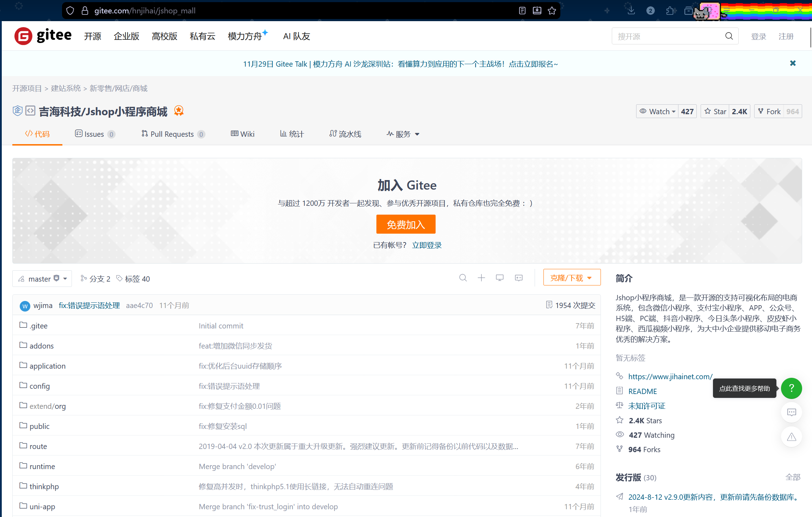The height and width of the screenshot is (517, 812).
Task: Launch the Web IDE monitor icon
Action: (499, 278)
